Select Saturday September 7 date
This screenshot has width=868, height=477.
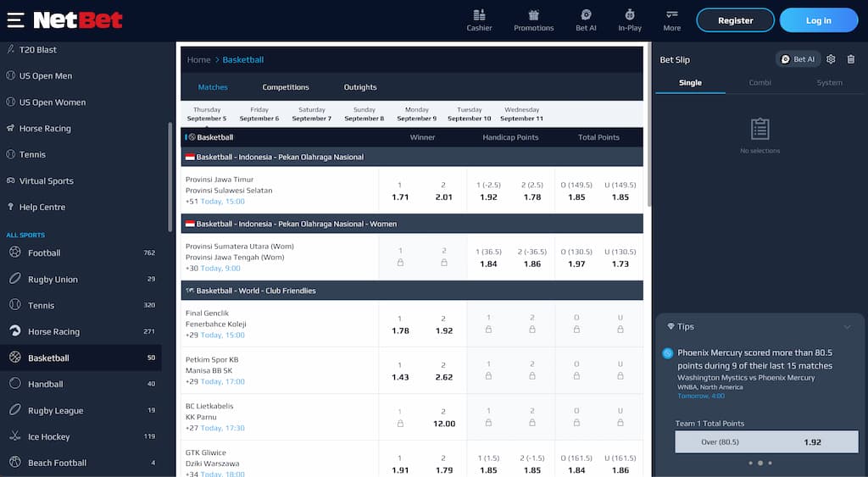(x=312, y=114)
